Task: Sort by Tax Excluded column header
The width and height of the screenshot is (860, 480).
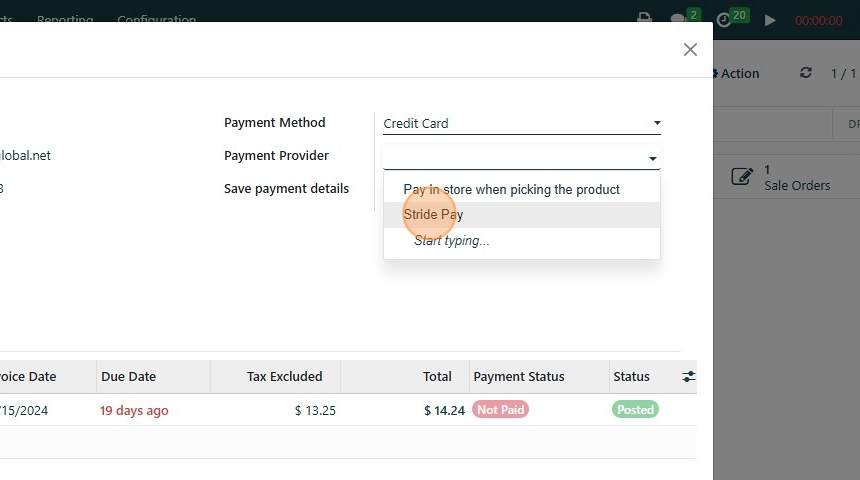Action: tap(284, 377)
